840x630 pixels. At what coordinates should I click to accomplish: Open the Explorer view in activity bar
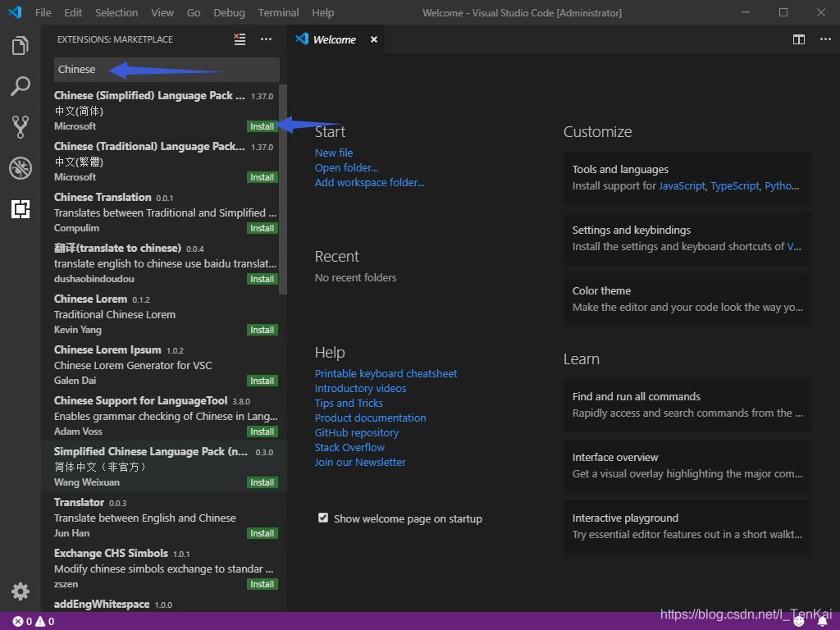(21, 45)
